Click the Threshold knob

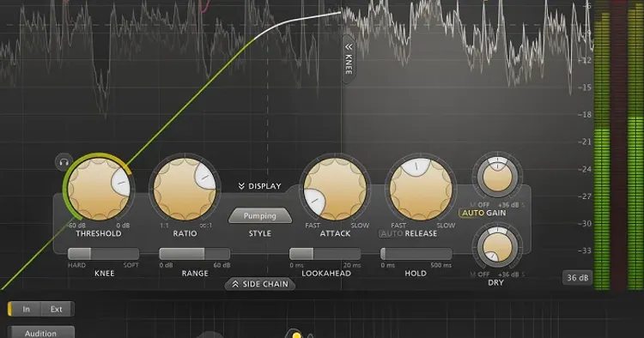coord(99,189)
